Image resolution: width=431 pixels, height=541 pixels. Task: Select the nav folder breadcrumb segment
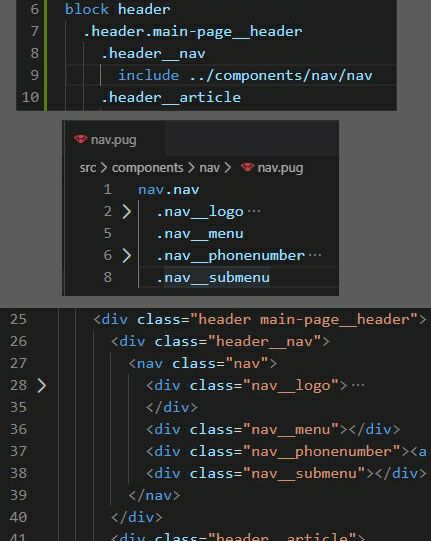click(x=209, y=168)
